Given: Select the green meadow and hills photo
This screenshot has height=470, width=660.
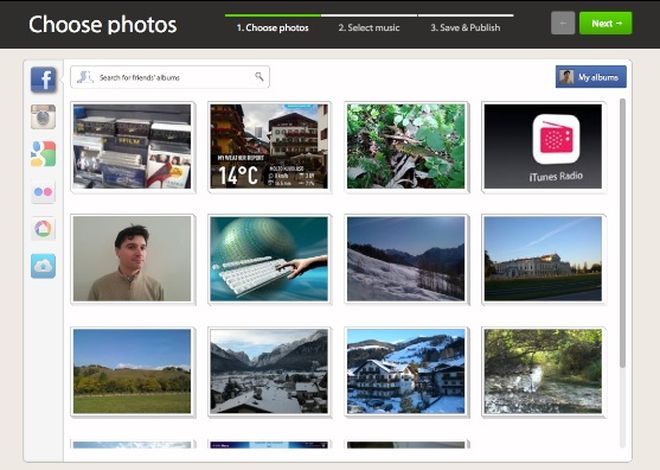Looking at the screenshot, I should tap(132, 372).
